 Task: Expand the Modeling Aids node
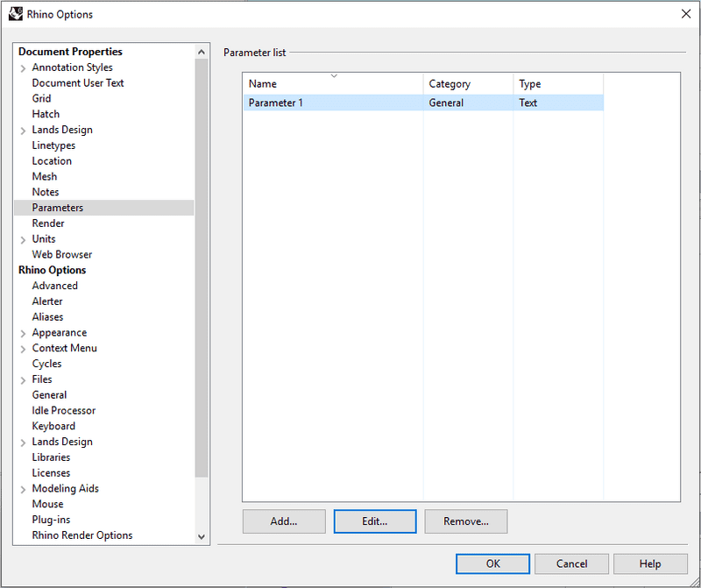(x=23, y=489)
